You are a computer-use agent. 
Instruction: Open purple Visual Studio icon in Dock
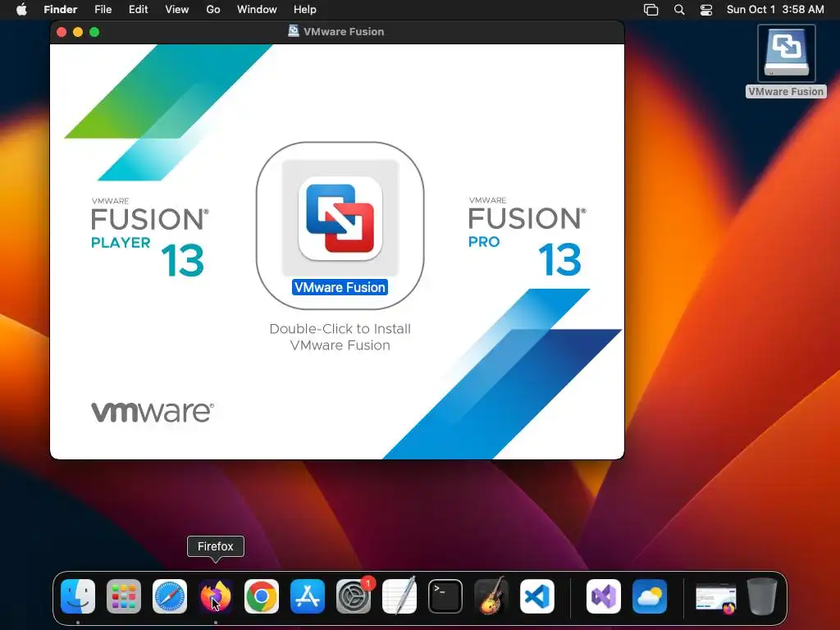coord(604,596)
